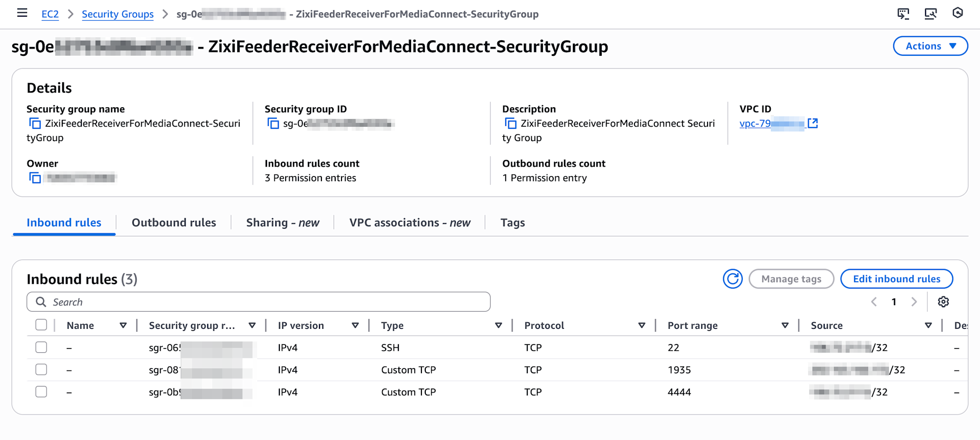
Task: Copy the description text
Action: pos(511,123)
